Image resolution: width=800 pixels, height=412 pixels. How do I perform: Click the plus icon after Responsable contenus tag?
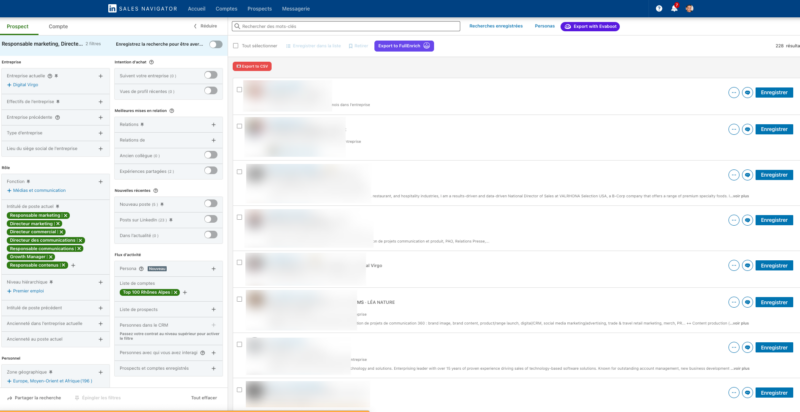[x=73, y=266]
